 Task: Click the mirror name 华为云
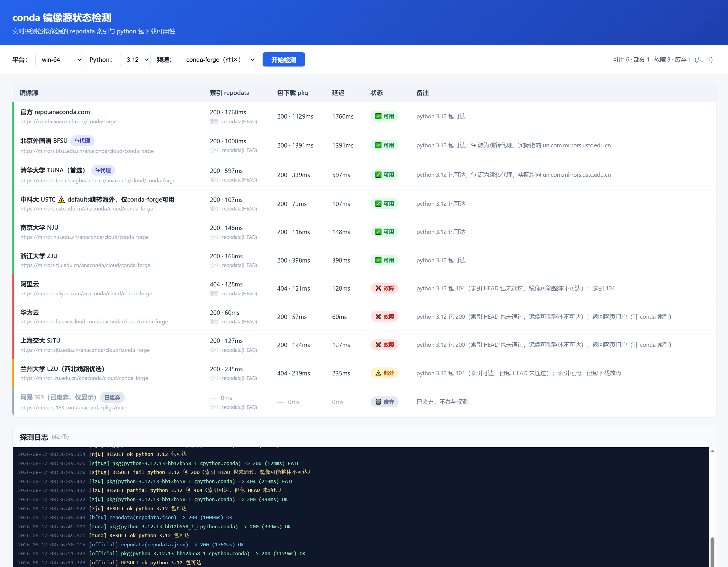coord(30,313)
